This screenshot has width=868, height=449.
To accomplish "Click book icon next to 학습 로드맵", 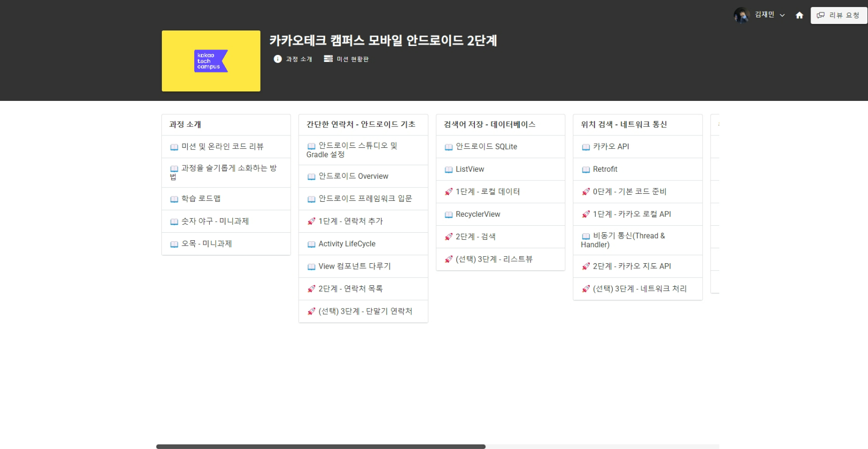I will click(174, 199).
